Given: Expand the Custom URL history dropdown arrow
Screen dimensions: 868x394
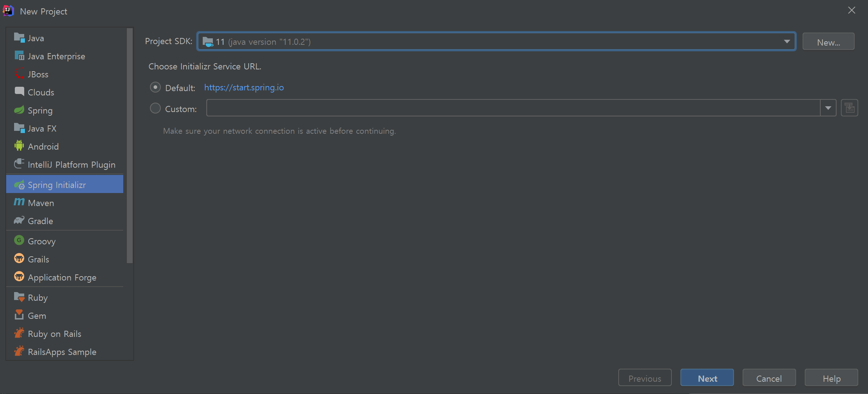Looking at the screenshot, I should [828, 108].
